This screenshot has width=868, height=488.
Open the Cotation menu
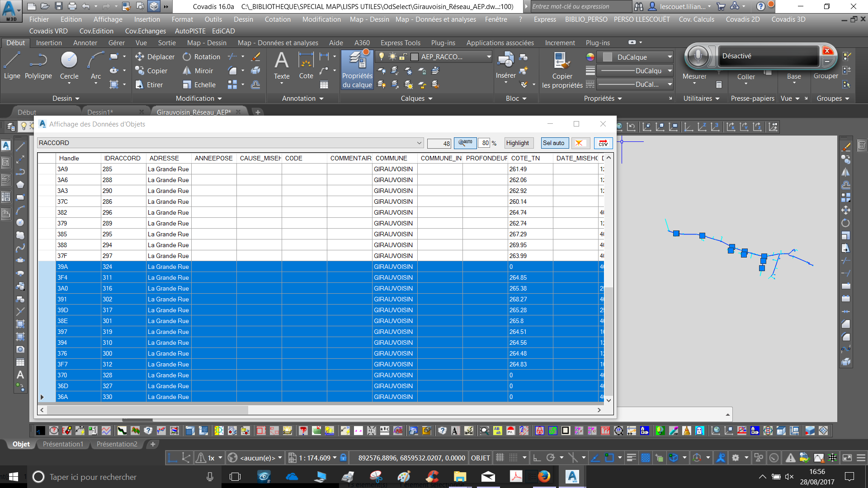pyautogui.click(x=278, y=19)
